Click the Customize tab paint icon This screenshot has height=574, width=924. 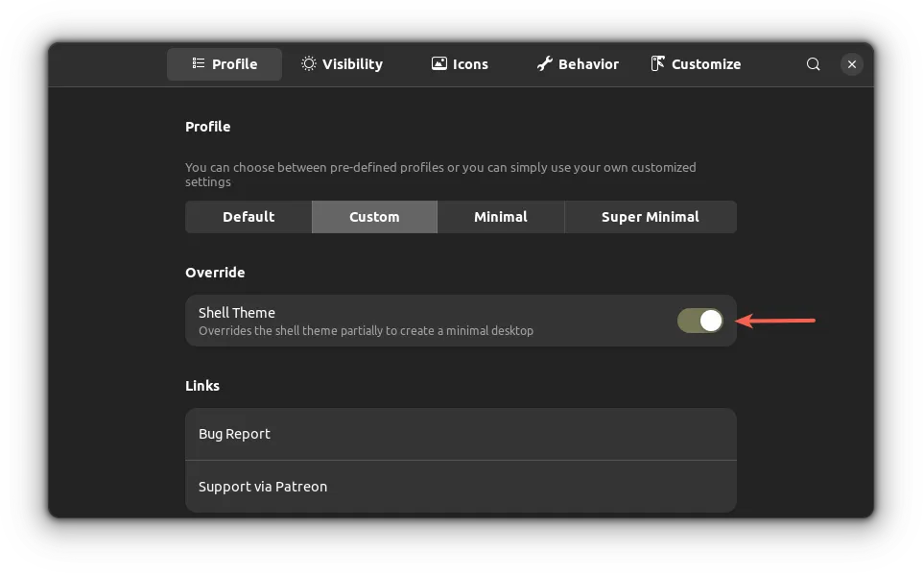tap(657, 63)
